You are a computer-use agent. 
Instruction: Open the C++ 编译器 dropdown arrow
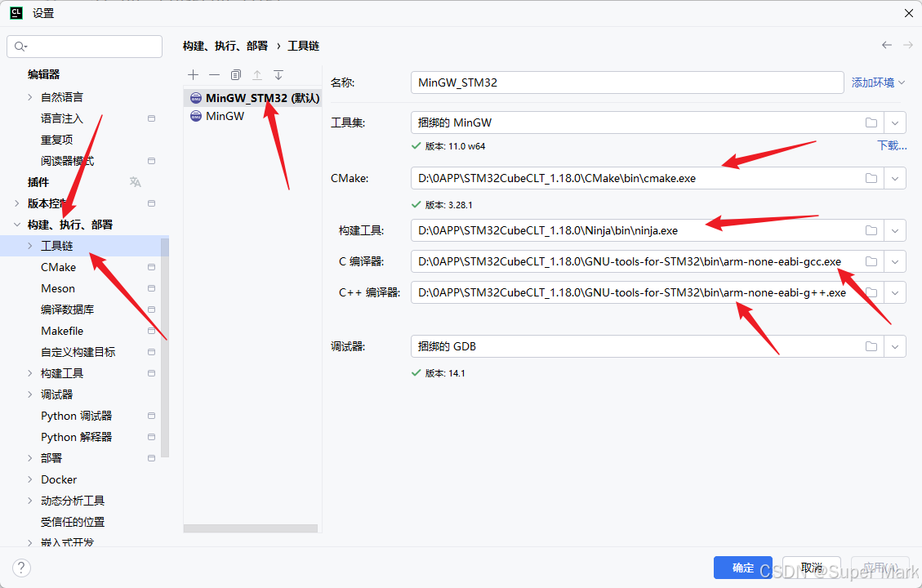coord(894,293)
